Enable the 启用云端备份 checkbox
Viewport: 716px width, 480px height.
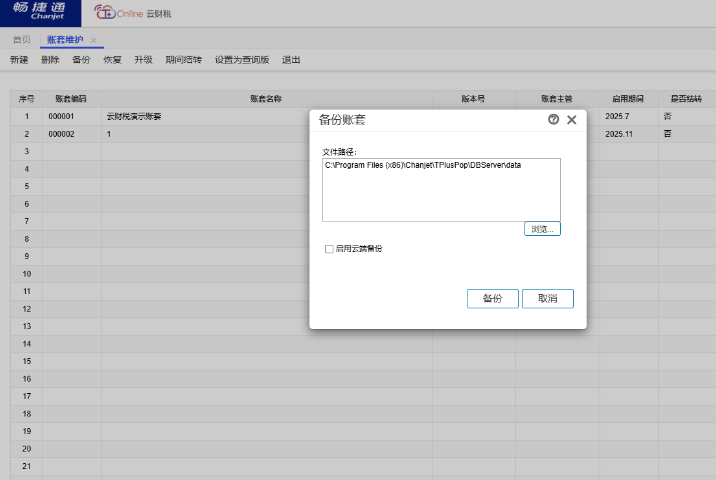point(329,249)
